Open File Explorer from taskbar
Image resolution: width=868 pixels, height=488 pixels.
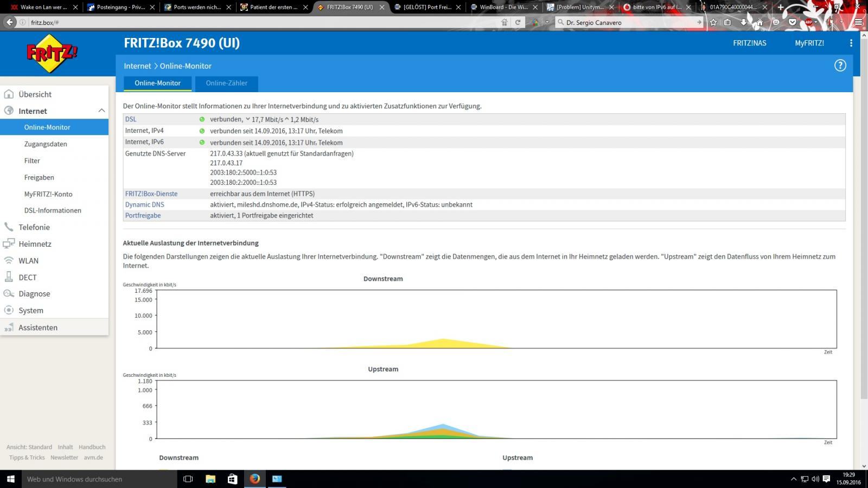pos(210,479)
